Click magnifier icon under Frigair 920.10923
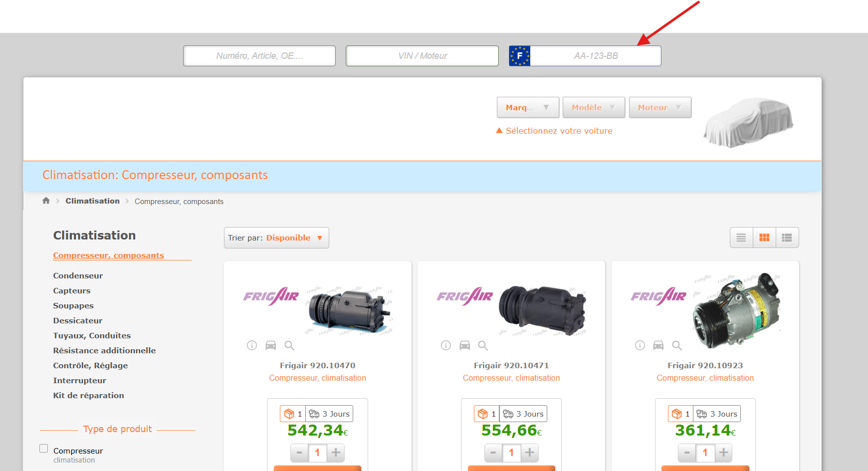 (677, 345)
